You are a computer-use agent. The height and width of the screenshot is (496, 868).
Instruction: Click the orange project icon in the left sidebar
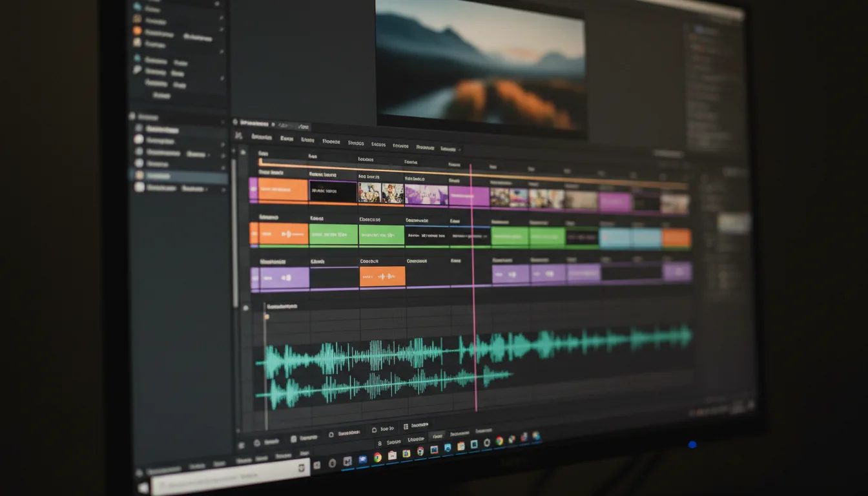point(136,30)
